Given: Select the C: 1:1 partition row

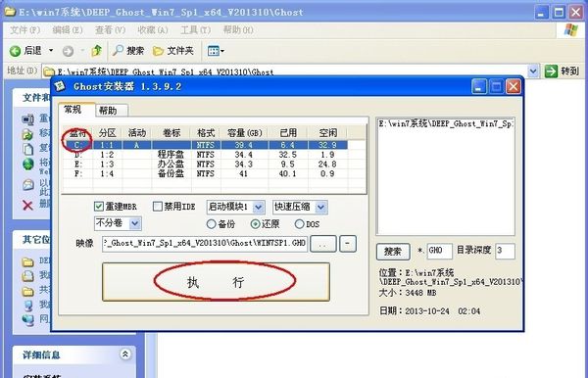Looking at the screenshot, I should click(x=205, y=145).
